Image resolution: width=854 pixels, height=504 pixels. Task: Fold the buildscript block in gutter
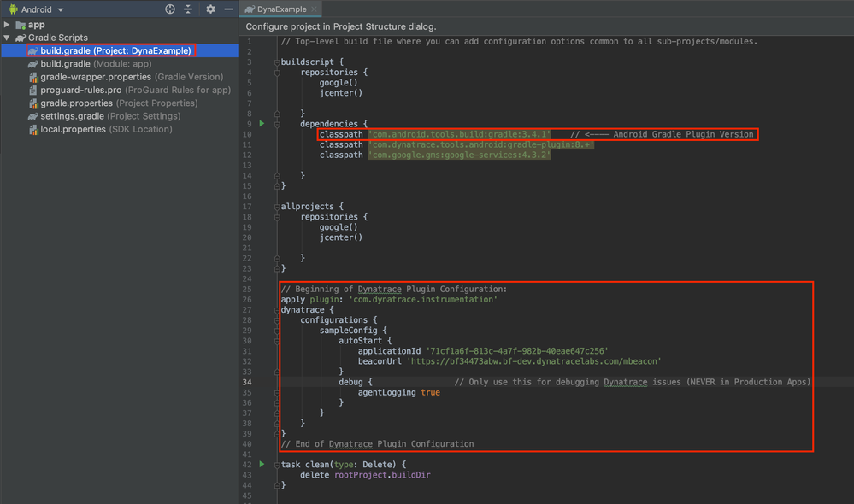pos(277,62)
